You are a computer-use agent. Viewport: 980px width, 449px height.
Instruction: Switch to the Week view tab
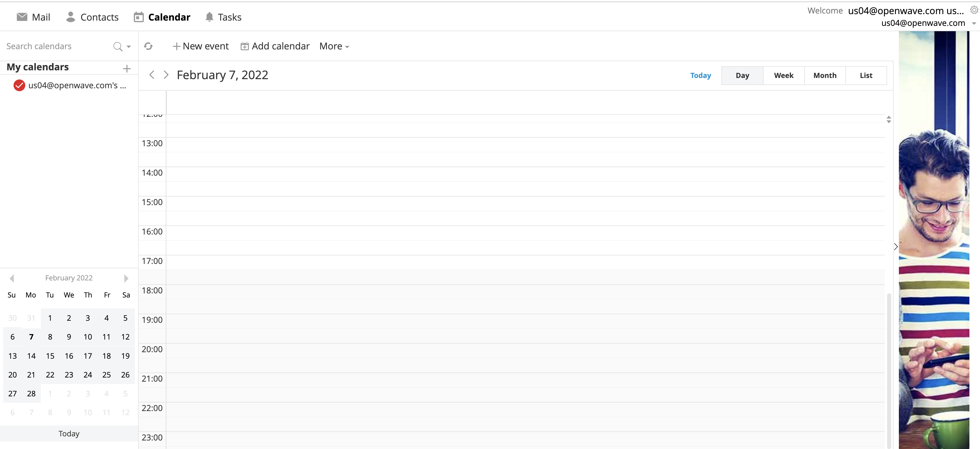tap(784, 75)
